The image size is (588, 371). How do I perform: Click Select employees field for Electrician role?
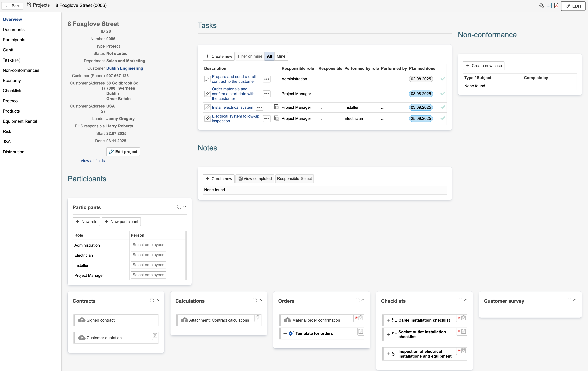pos(148,255)
